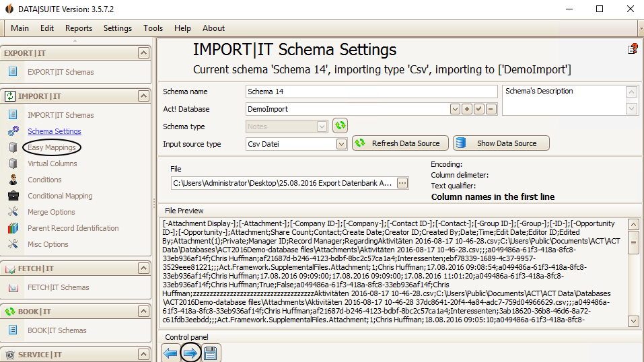644x362 pixels.
Task: Click the Schema's Description scroll up arrow
Action: click(x=631, y=92)
